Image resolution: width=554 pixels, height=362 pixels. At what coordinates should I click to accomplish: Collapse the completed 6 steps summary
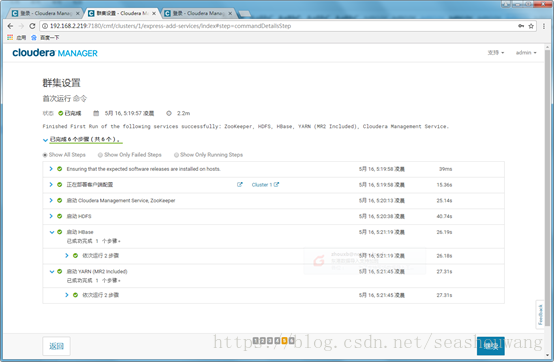coord(45,140)
